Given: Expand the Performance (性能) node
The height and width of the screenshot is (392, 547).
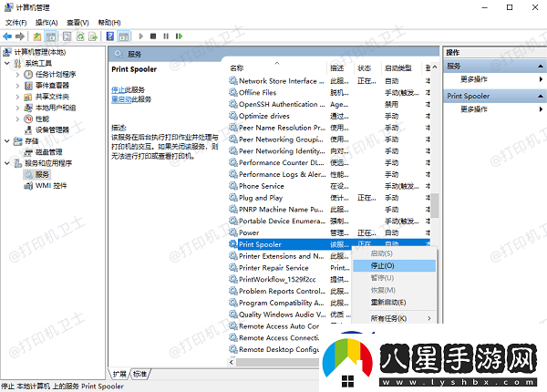Looking at the screenshot, I should 17,119.
